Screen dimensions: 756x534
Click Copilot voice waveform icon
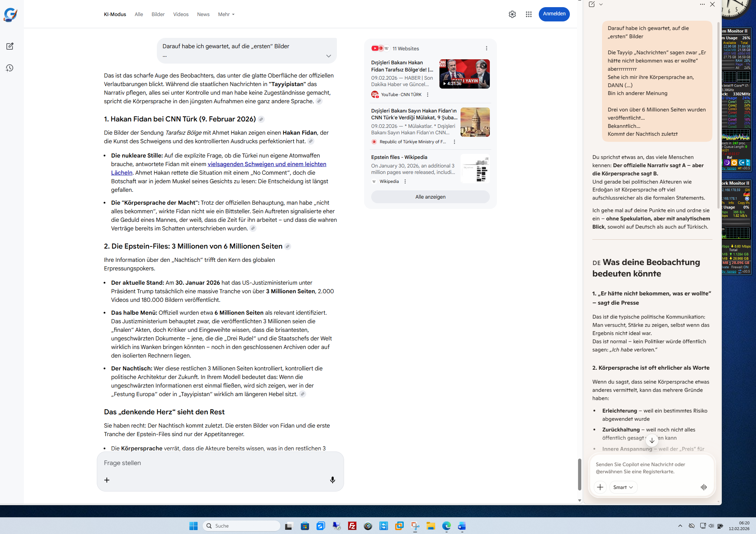[703, 487]
